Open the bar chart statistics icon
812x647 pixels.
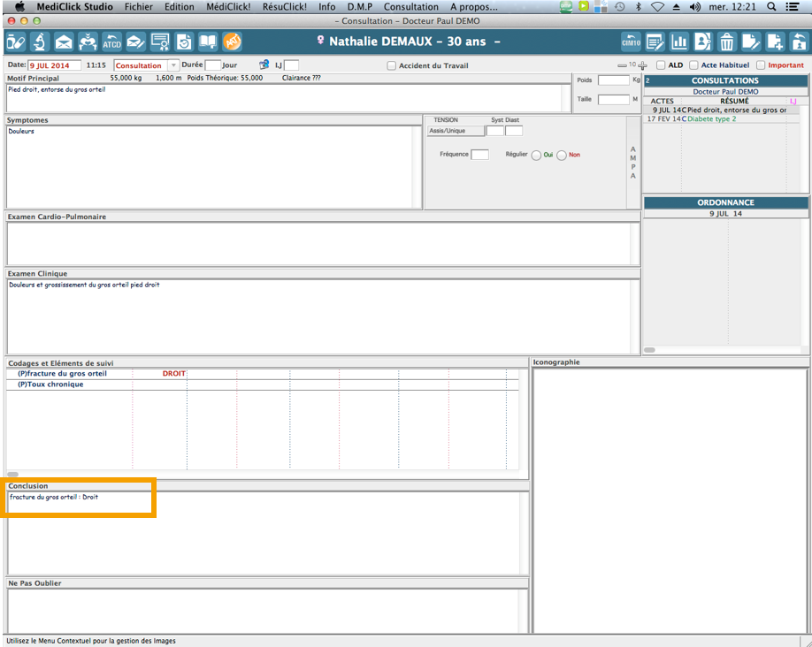click(x=679, y=42)
